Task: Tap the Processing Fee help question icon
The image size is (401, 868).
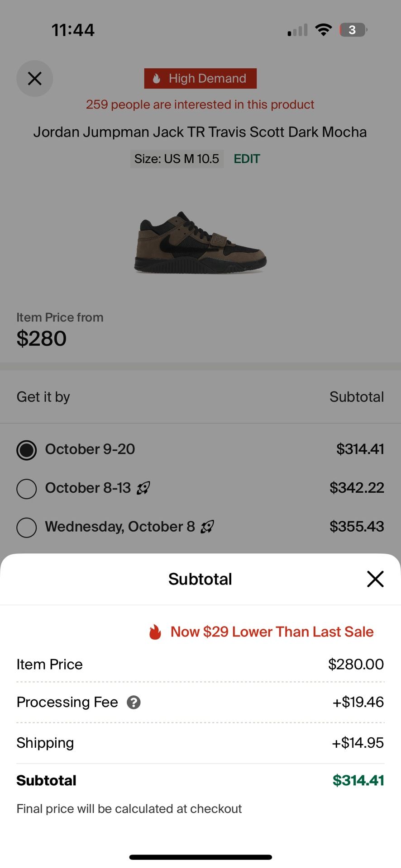Action: pos(134,702)
